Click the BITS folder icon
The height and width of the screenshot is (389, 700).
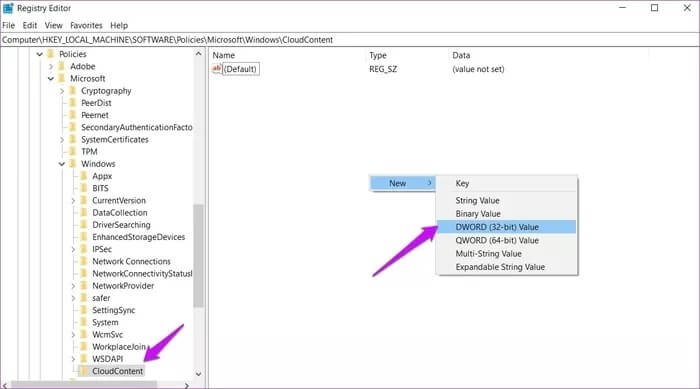point(84,188)
